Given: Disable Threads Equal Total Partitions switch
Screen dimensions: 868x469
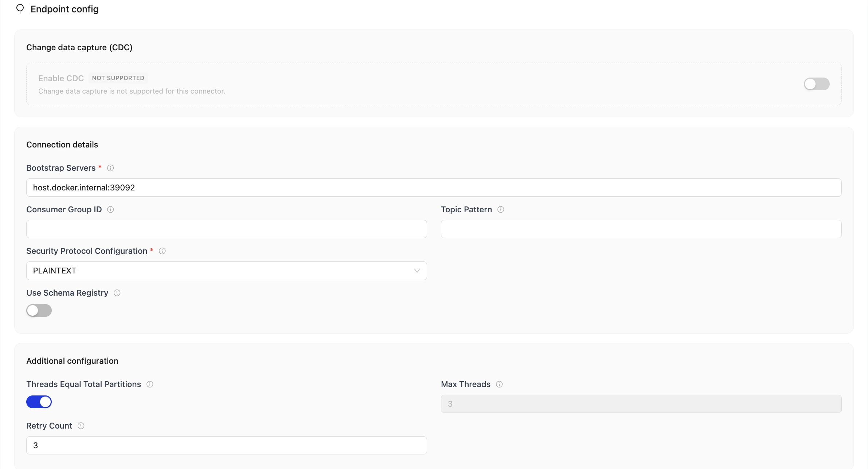Looking at the screenshot, I should tap(39, 402).
